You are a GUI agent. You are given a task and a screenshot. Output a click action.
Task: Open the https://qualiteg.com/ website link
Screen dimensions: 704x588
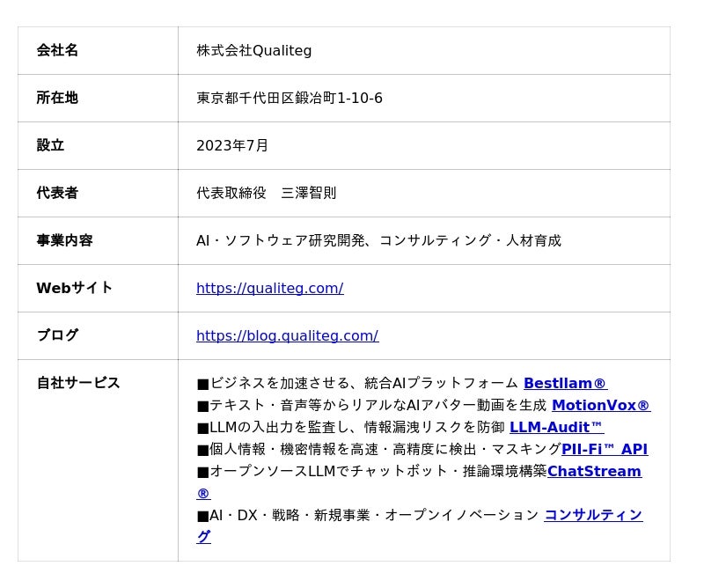[269, 288]
